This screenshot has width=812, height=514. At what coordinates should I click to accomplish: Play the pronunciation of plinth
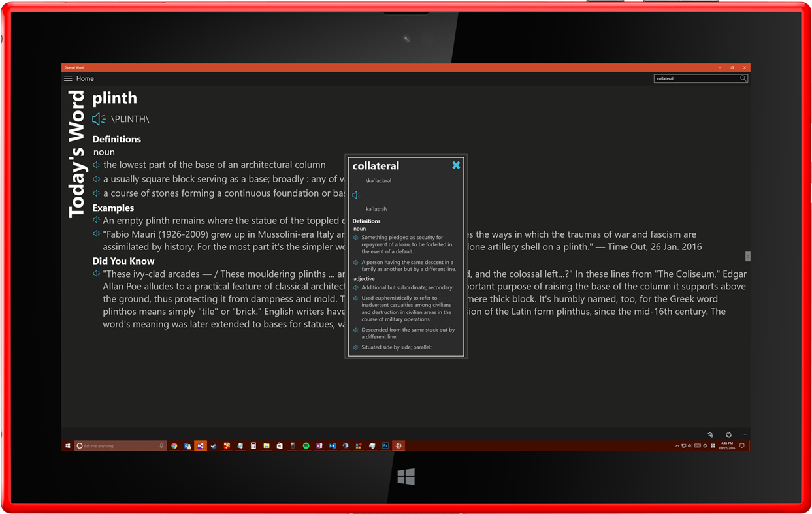pos(97,118)
